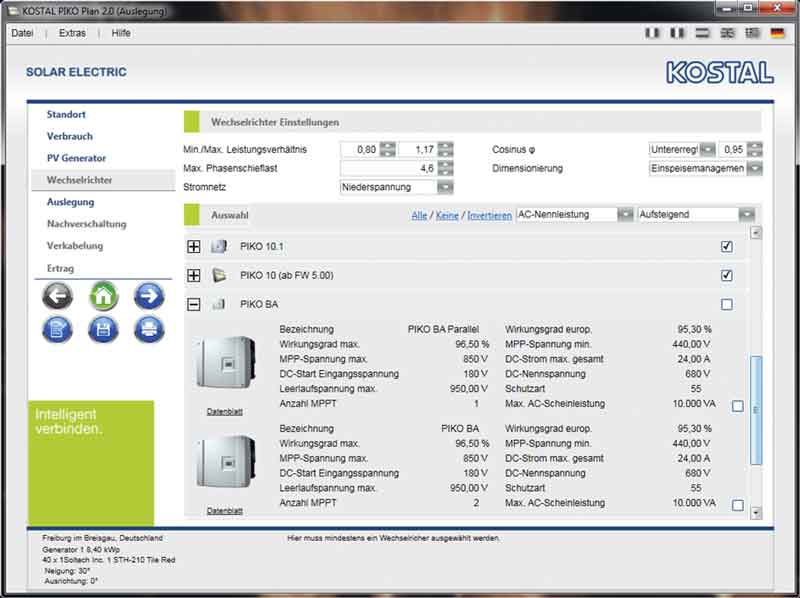Go to the Standort section
The height and width of the screenshot is (598, 800).
pos(66,114)
